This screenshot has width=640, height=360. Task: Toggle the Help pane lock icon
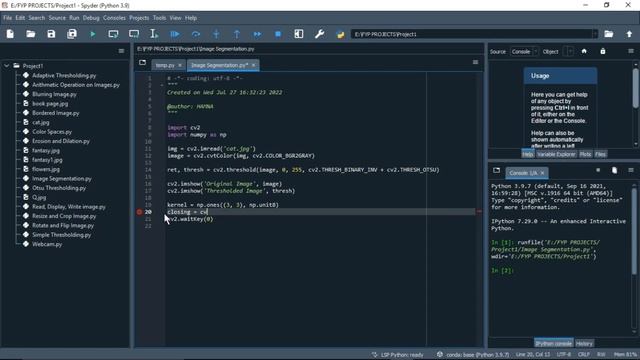[x=603, y=51]
